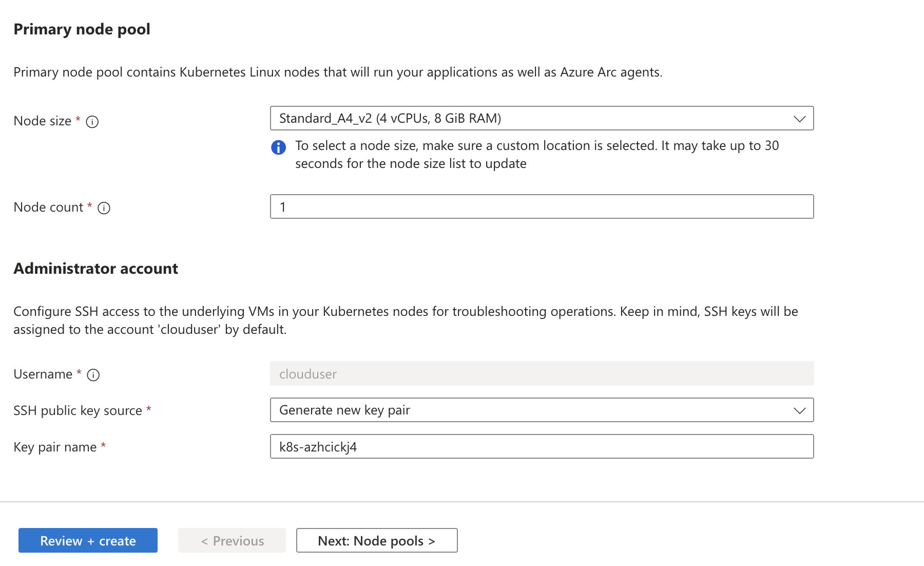Viewport: 924px width, 566px height.
Task: Open the Standard_A4_v2 node size combo box
Action: 542,118
